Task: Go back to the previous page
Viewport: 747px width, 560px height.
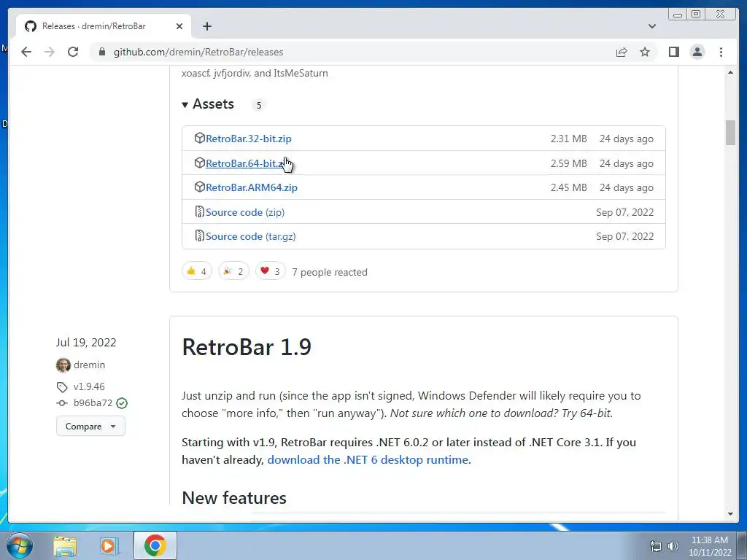Action: (x=26, y=52)
